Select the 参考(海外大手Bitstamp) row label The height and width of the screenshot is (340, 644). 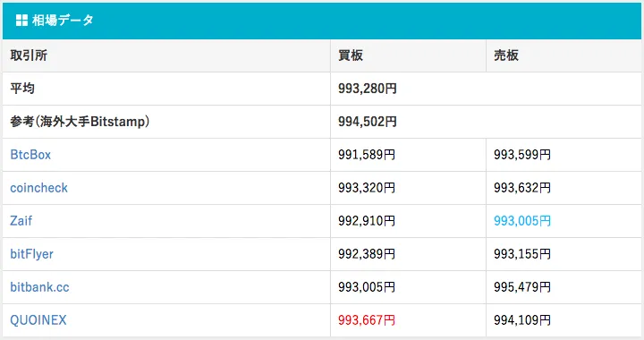tap(80, 122)
